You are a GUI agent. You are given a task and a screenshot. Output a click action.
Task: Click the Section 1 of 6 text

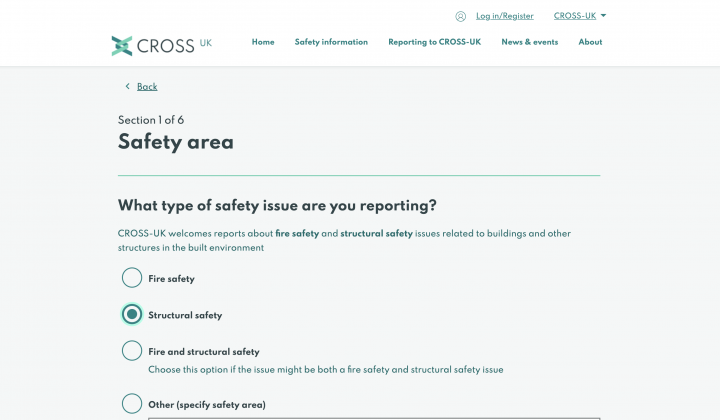151,120
